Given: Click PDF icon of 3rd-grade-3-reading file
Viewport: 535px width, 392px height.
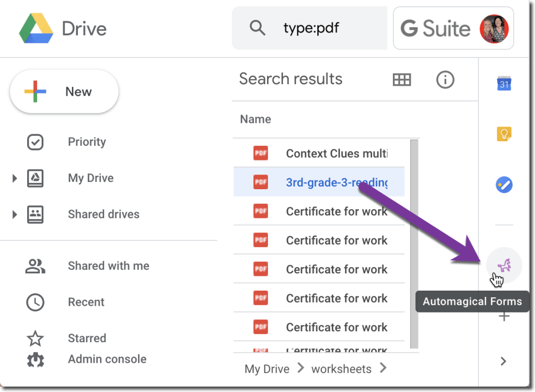Looking at the screenshot, I should (x=260, y=182).
